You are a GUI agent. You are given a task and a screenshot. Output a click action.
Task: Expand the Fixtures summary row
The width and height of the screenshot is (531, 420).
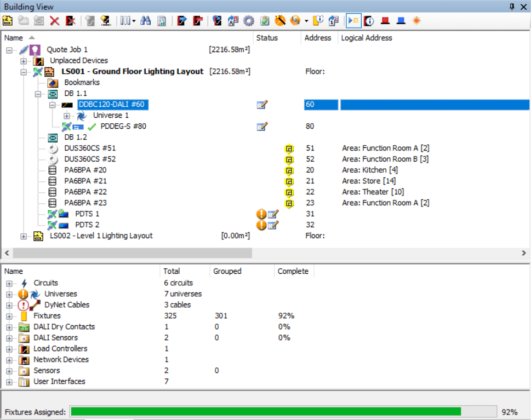pyautogui.click(x=9, y=316)
